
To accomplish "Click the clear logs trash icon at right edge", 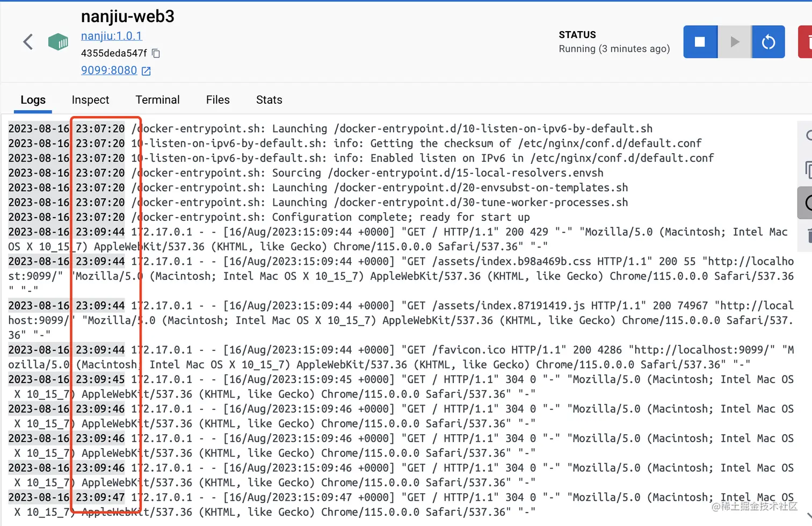I will click(809, 235).
